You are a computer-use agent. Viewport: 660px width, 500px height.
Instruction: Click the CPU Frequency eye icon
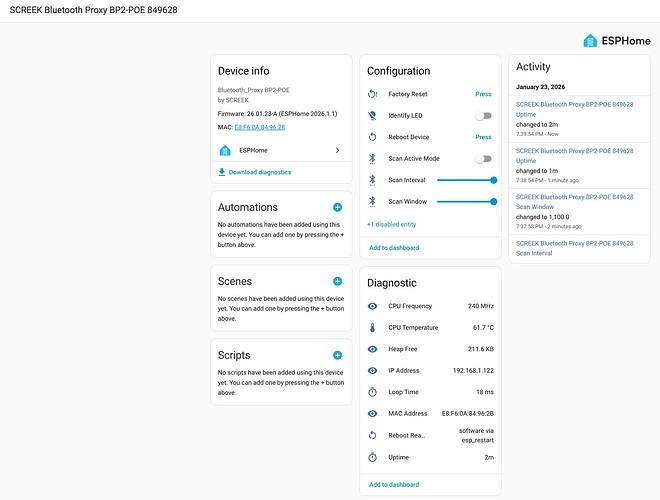pyautogui.click(x=373, y=306)
